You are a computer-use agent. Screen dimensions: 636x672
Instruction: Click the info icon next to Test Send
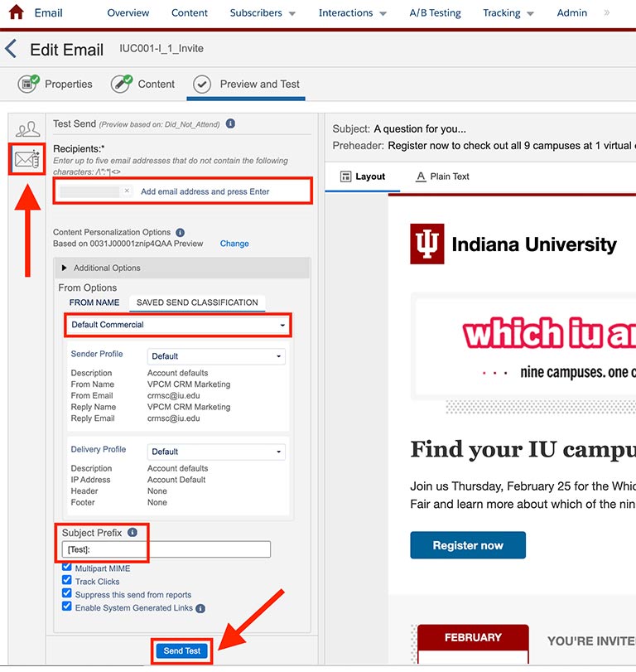pos(230,123)
